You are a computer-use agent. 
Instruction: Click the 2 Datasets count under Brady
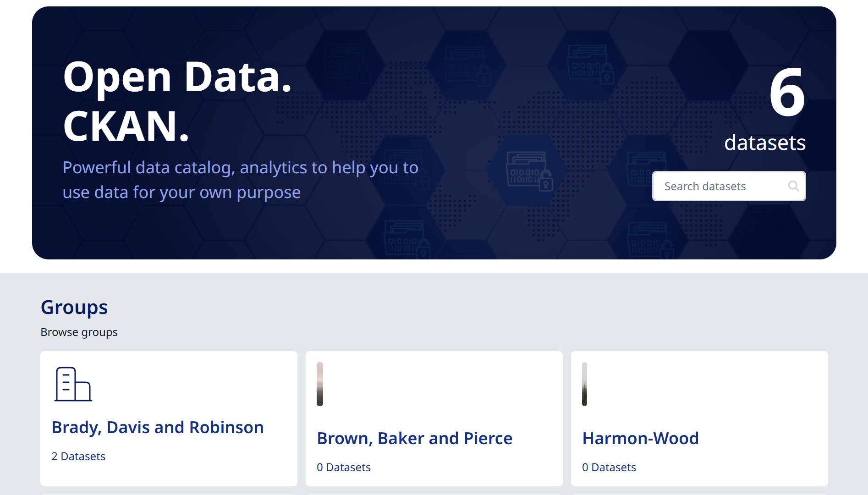point(78,456)
